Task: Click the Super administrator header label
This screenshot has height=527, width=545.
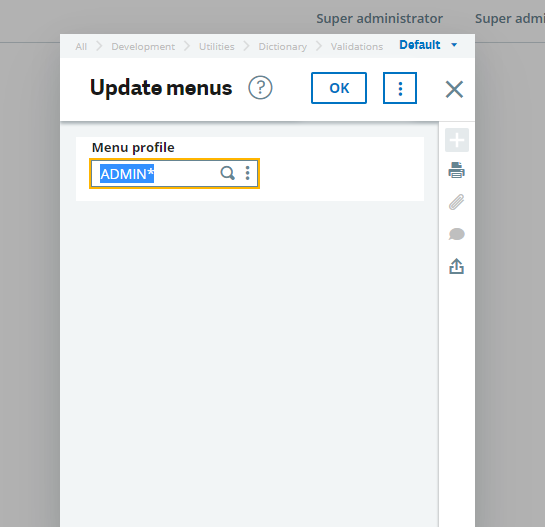Action: click(x=380, y=19)
